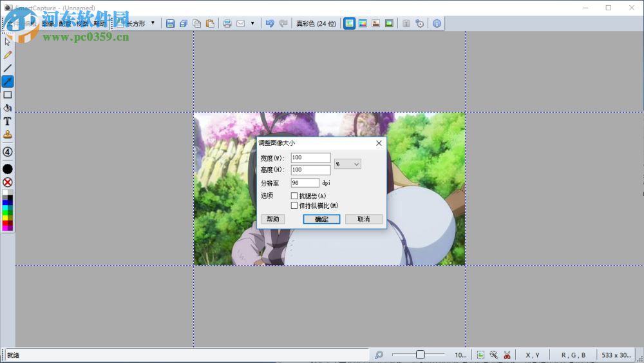Select the rectangle shape tool
The image size is (644, 363).
[7, 95]
